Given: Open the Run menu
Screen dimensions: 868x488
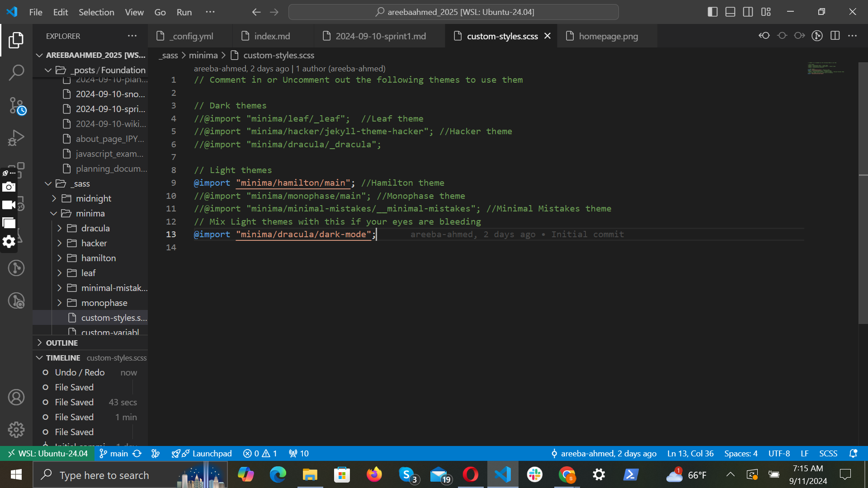Looking at the screenshot, I should coord(184,12).
